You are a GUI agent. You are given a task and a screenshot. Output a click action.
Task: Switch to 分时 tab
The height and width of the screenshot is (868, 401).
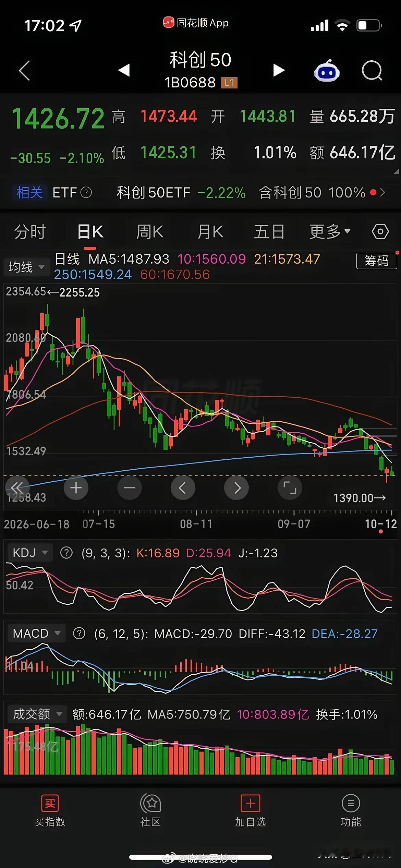click(30, 231)
